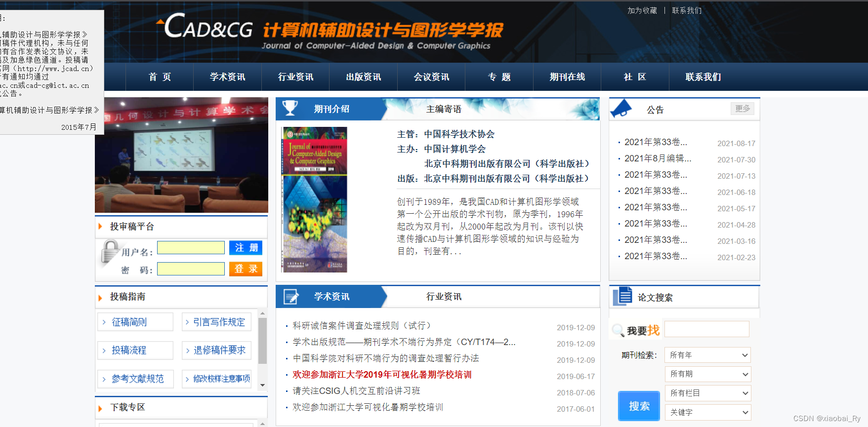
Task: Click the padlock icon in login panel
Action: [110, 252]
